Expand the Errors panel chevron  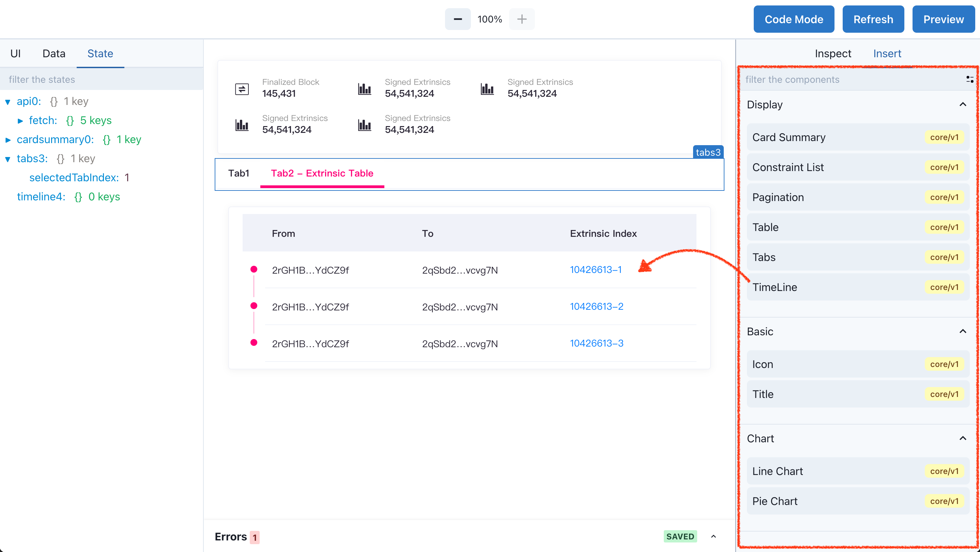click(x=713, y=536)
